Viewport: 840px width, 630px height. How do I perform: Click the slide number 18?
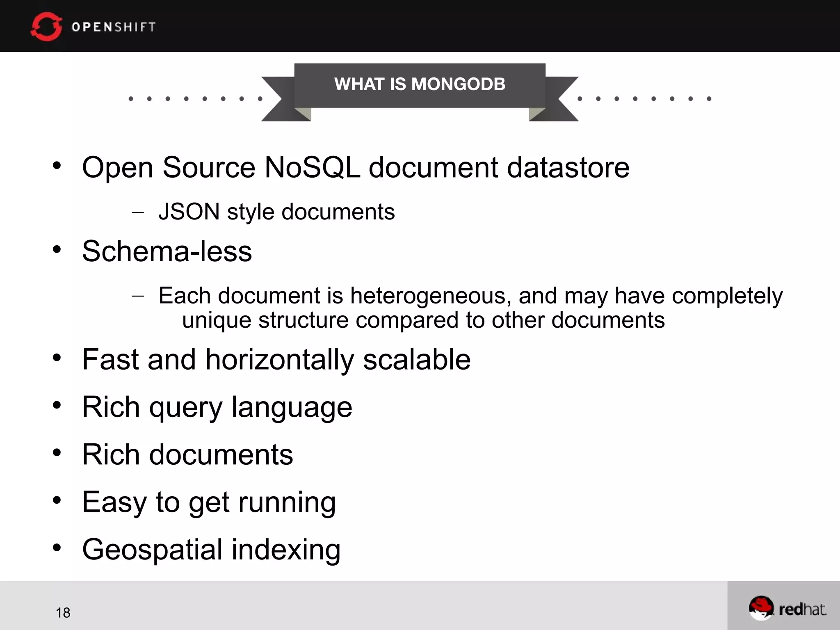[63, 613]
